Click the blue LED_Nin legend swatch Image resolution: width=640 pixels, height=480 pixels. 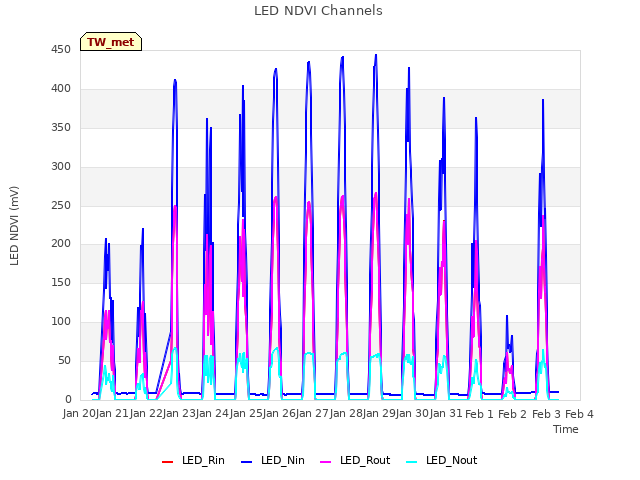tap(247, 462)
